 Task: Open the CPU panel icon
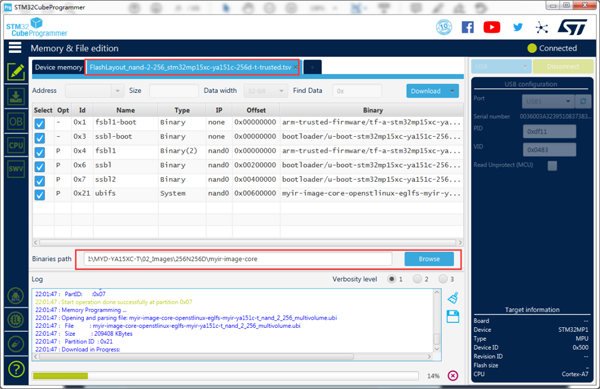(16, 145)
